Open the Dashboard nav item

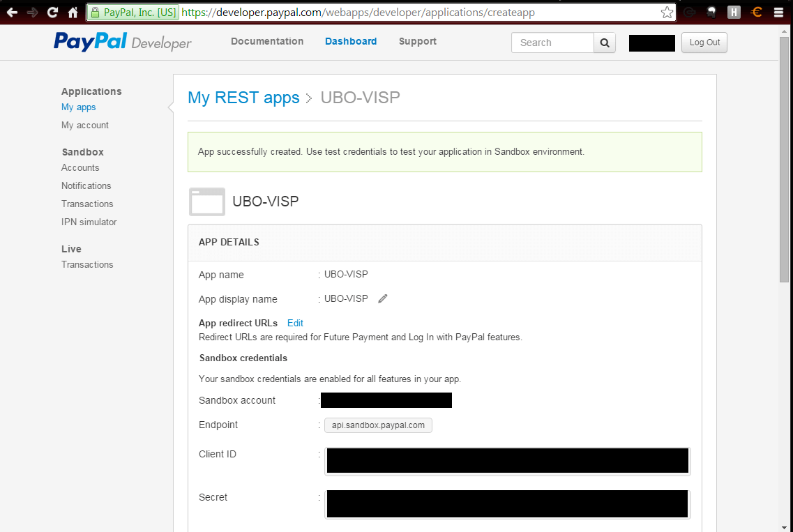coord(351,41)
